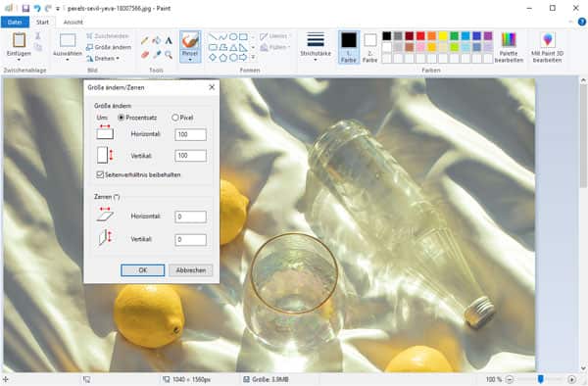Click the zoom slider handle
Screen dimensions: 588x386
(x=540, y=379)
